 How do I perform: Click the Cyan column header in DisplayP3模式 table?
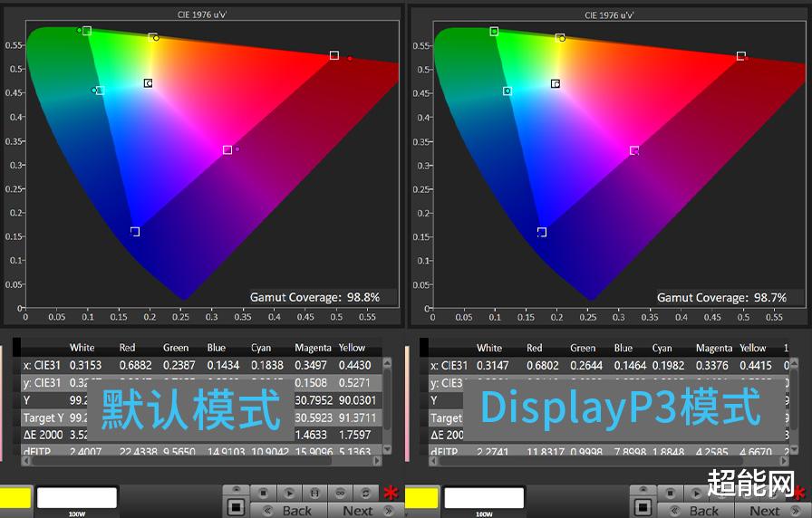(x=662, y=348)
